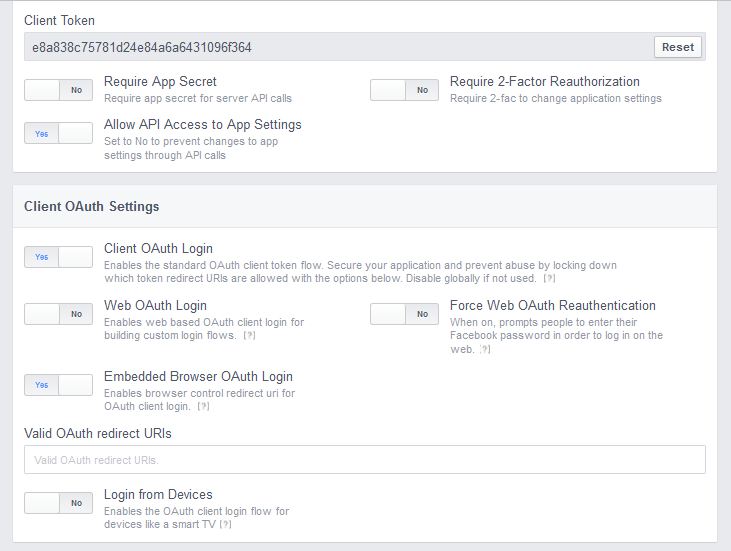This screenshot has width=731, height=551.
Task: Disable Allow API Access to App Settings
Action: 58,133
